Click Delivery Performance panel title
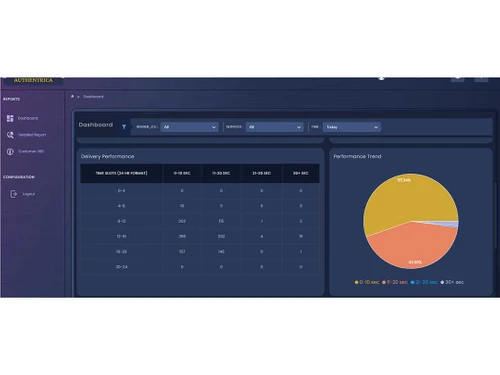The width and height of the screenshot is (500, 375). pyautogui.click(x=107, y=156)
